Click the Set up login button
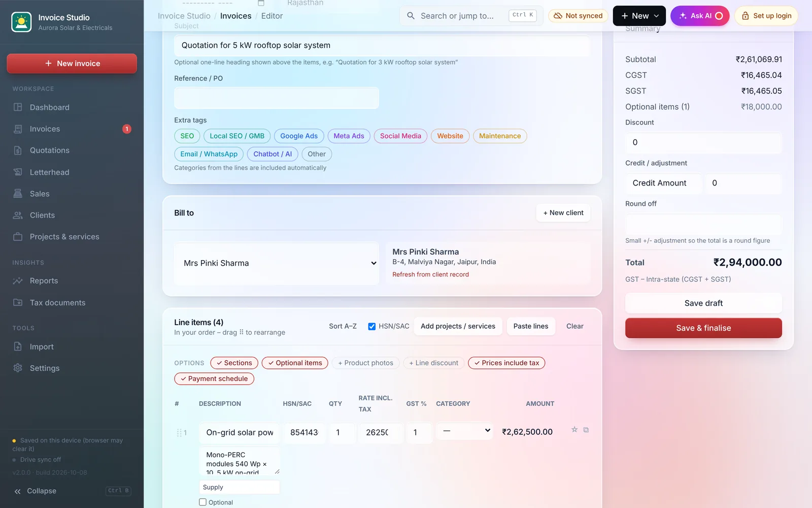 tap(766, 16)
